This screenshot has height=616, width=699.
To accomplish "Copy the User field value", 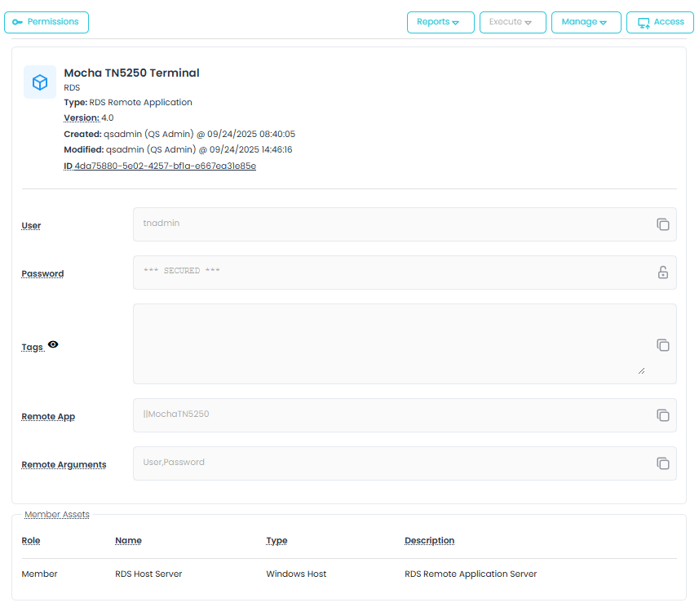I will [x=663, y=224].
